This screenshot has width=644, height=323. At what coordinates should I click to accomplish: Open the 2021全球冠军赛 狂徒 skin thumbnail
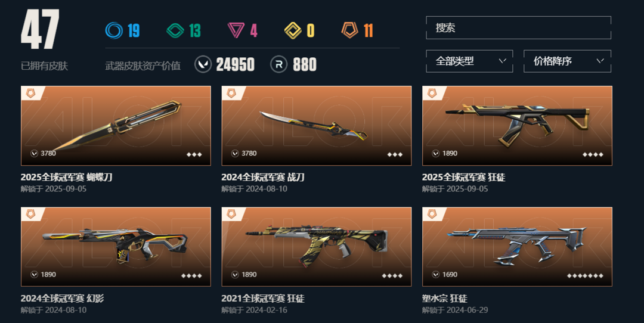(x=316, y=247)
